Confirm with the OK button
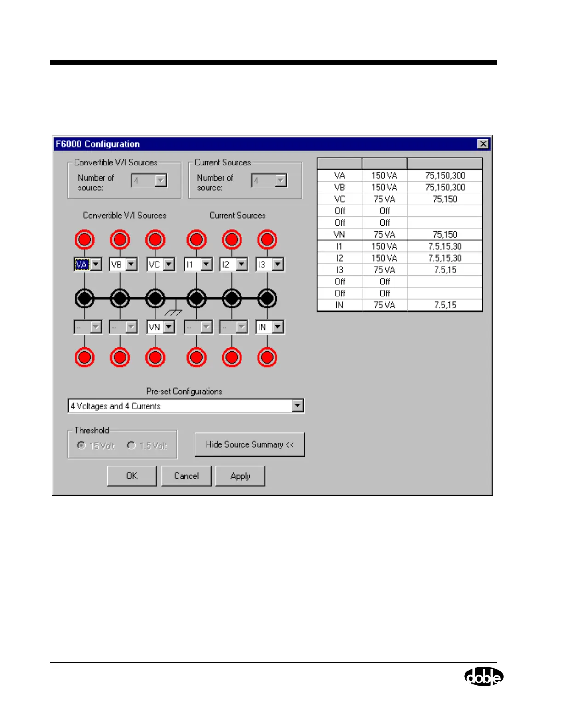Viewport: 563px width, 728px height. [132, 476]
